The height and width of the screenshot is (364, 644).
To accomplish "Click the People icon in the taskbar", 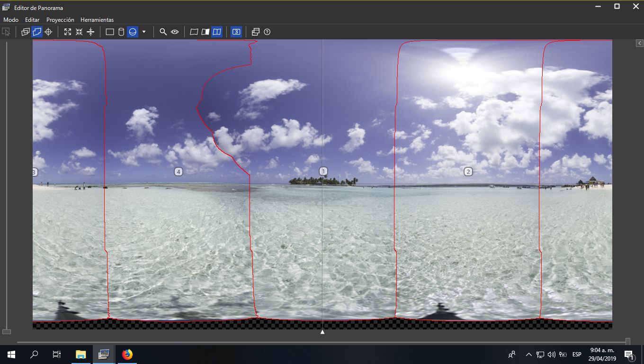I will (512, 355).
